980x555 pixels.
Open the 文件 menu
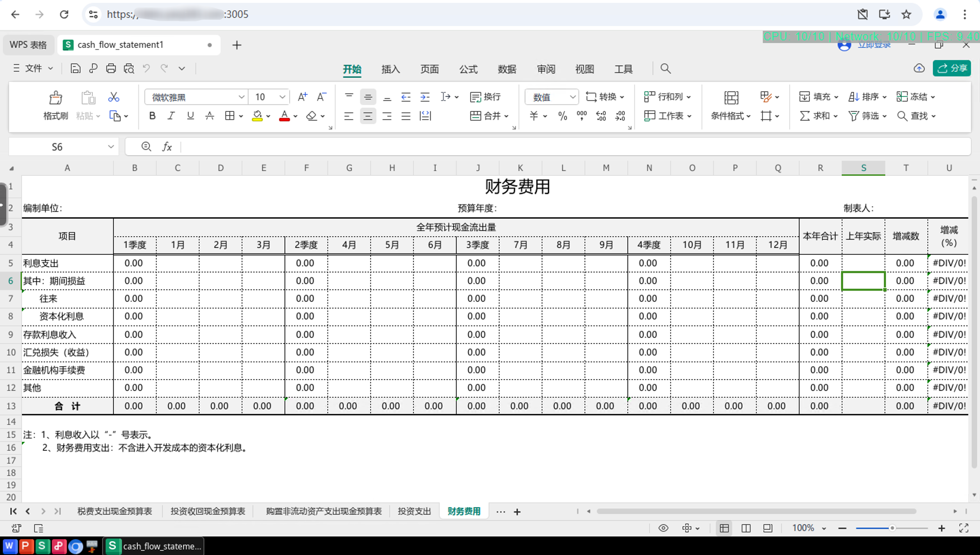tap(33, 68)
